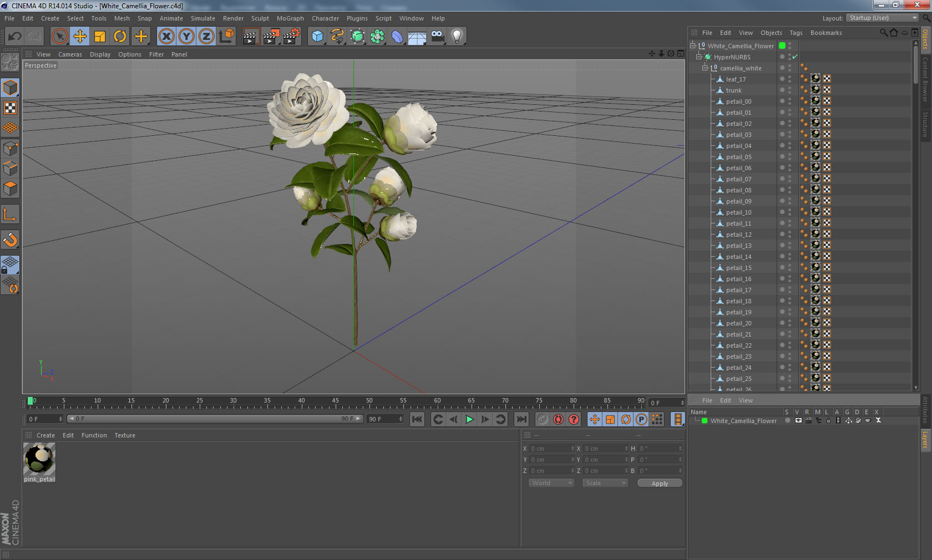The height and width of the screenshot is (560, 932).
Task: Open the File menu
Action: (x=9, y=18)
